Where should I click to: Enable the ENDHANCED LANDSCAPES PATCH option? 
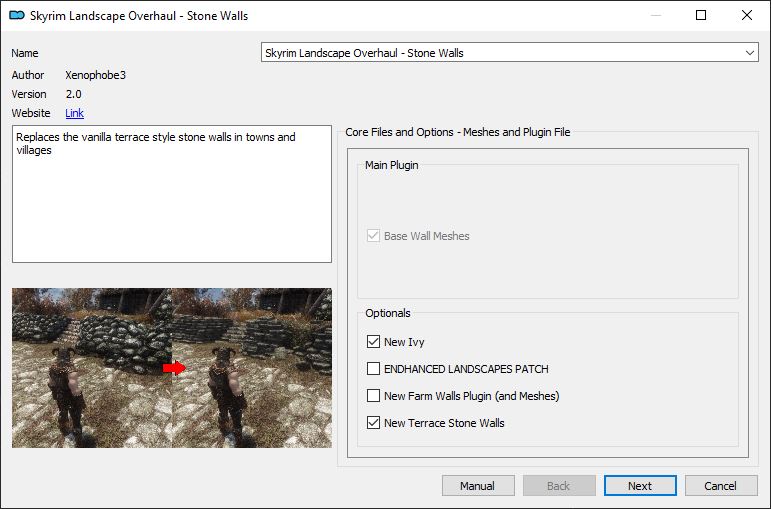pos(373,368)
